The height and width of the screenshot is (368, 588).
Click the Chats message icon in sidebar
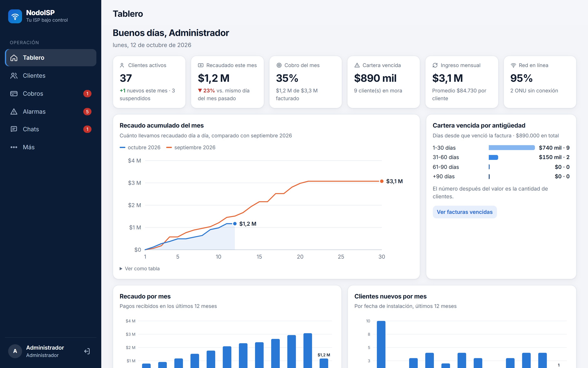(x=14, y=129)
